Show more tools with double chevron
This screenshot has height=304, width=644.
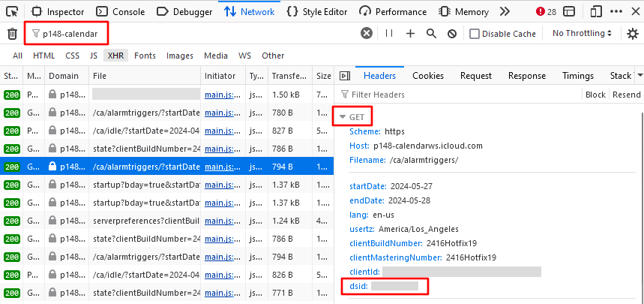click(505, 11)
